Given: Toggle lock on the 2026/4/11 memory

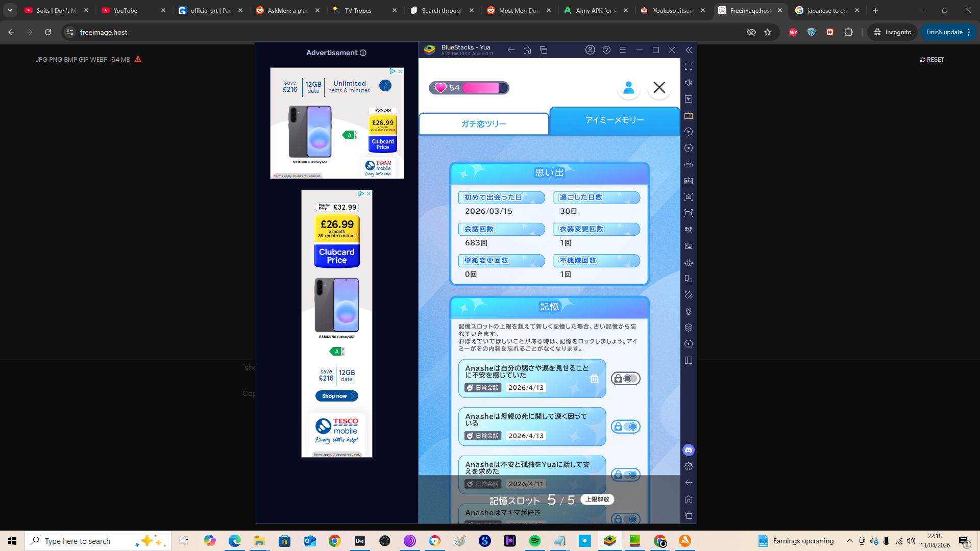Looking at the screenshot, I should [626, 475].
